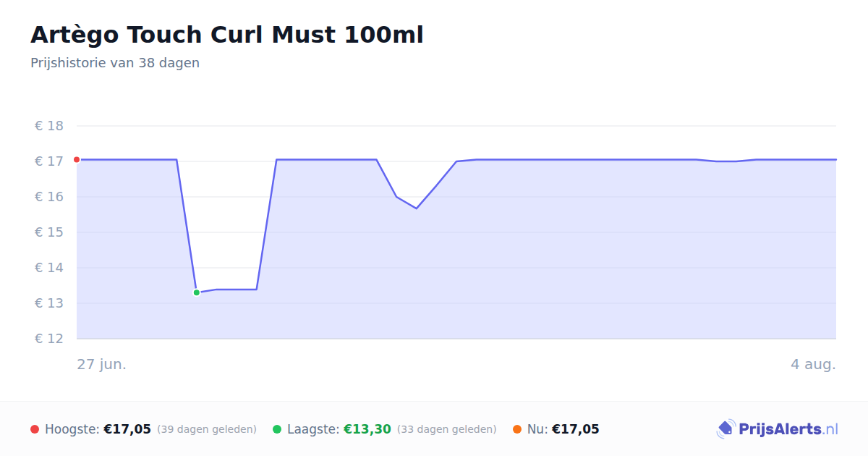Click the PrijsAlerts tag logo icon
Image resolution: width=868 pixels, height=456 pixels.
coord(726,429)
